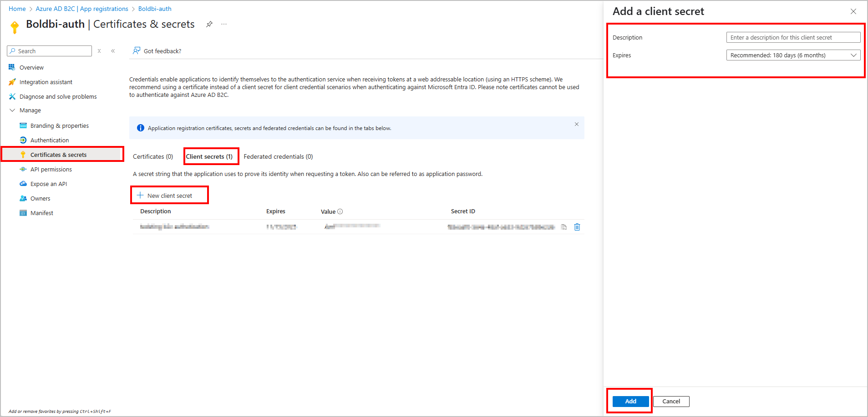Collapse the Manage section
This screenshot has height=417, width=868.
[12, 110]
